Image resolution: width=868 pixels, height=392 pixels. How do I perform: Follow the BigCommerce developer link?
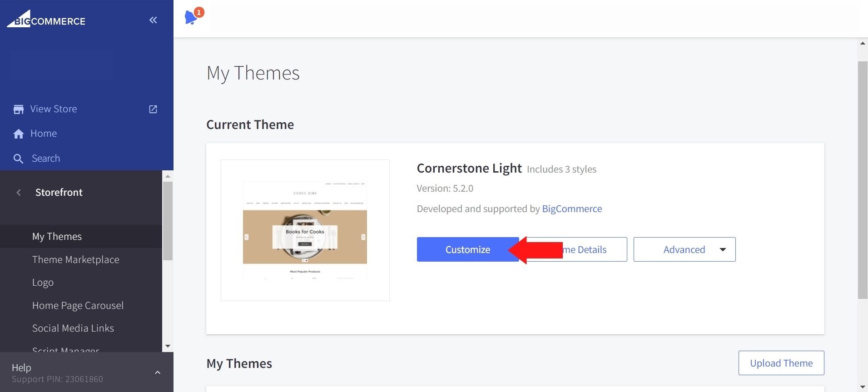tap(571, 209)
